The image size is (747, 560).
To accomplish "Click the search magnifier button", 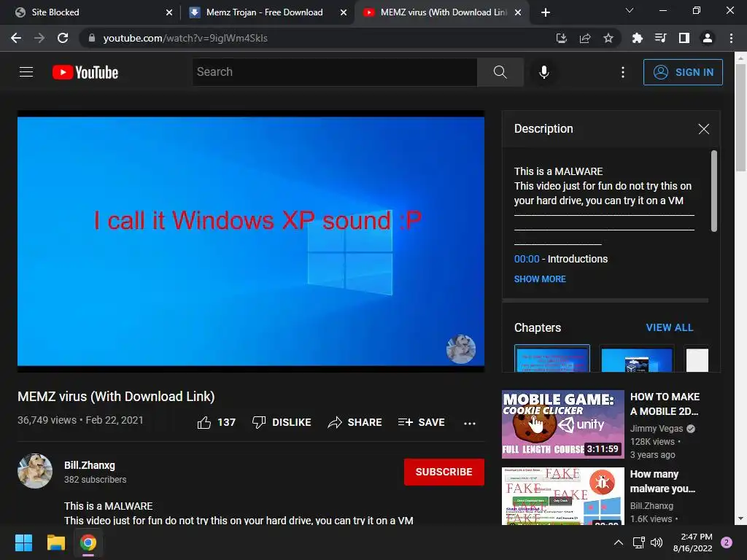I will (500, 72).
